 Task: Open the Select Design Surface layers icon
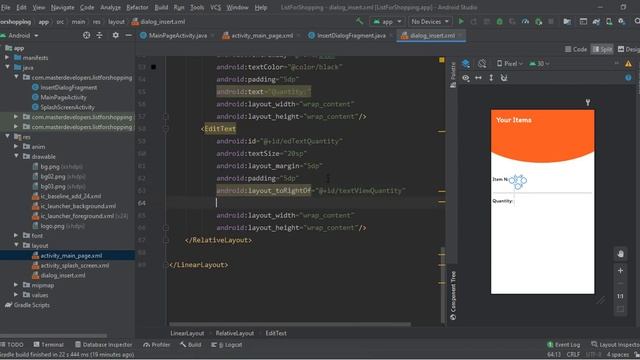pyautogui.click(x=466, y=63)
